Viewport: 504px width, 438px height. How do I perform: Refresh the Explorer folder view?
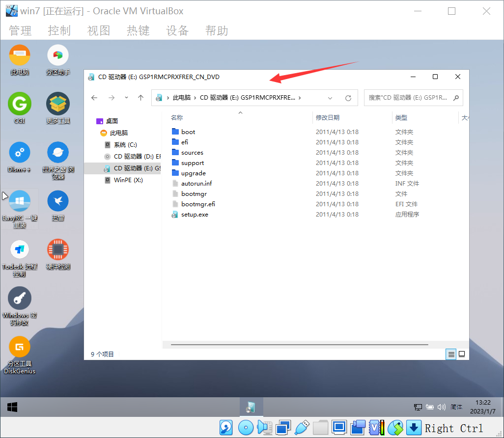click(x=348, y=98)
